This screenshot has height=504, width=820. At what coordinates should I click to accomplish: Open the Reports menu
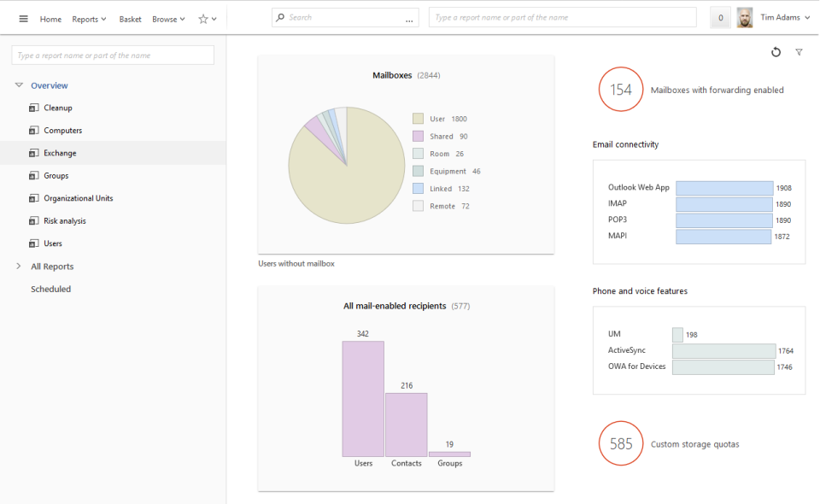tap(89, 18)
